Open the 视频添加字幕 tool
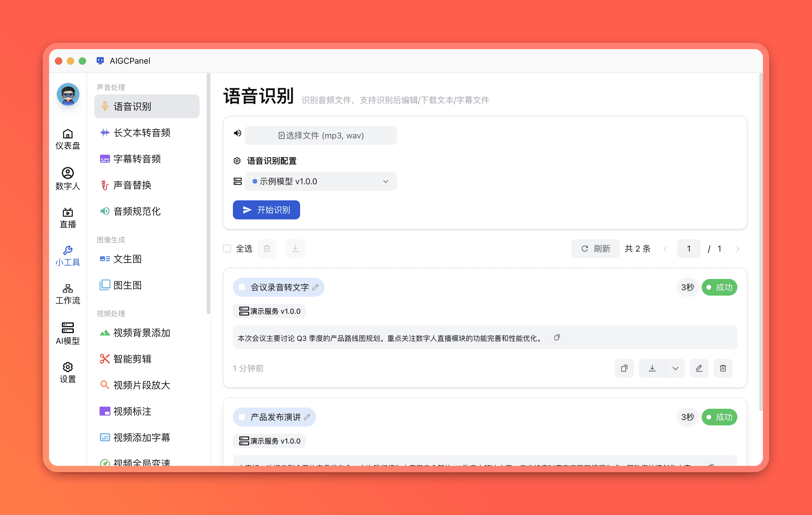 click(x=147, y=437)
